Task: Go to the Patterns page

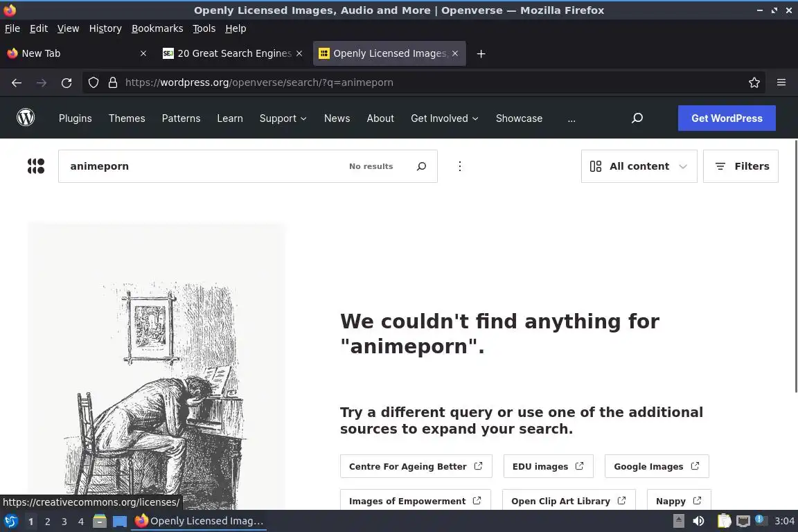Action: click(181, 118)
